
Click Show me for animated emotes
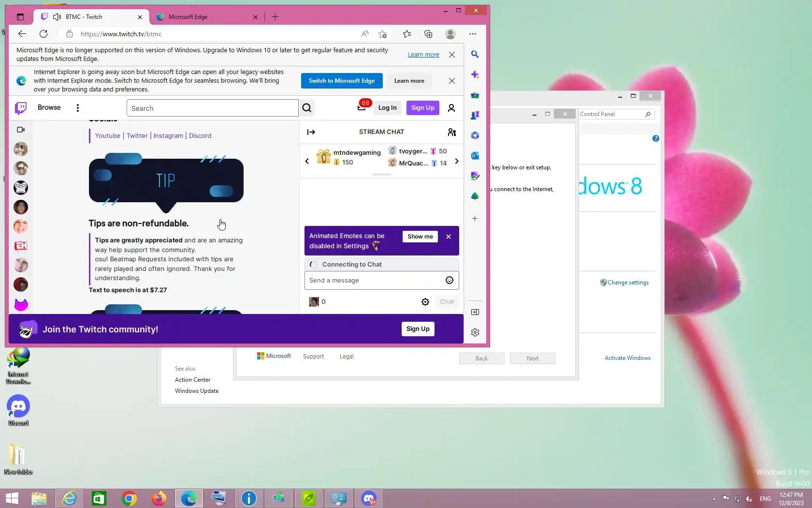[420, 237]
